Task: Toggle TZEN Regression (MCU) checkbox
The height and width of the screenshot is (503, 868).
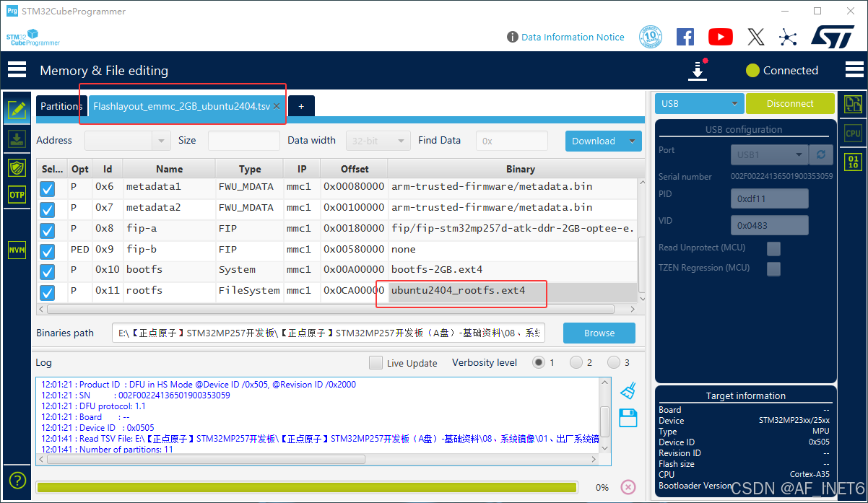Action: pyautogui.click(x=773, y=268)
